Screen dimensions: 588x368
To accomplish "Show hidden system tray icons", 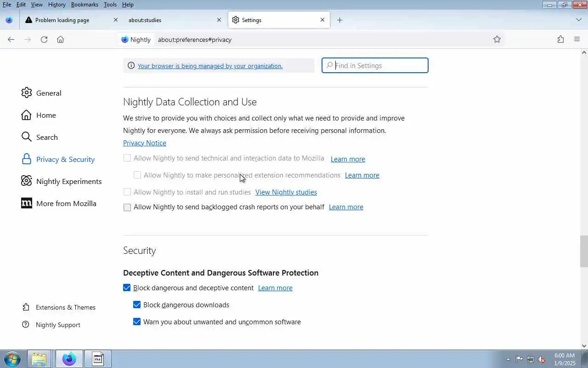I will pyautogui.click(x=508, y=359).
